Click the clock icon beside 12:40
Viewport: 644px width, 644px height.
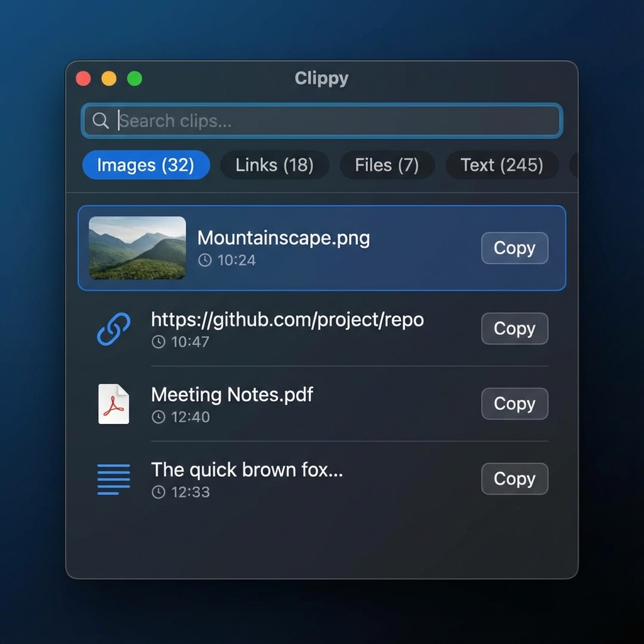click(x=159, y=417)
